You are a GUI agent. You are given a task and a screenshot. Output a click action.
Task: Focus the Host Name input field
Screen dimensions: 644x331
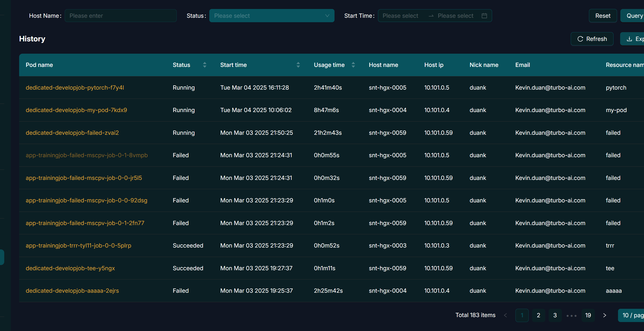coord(120,16)
